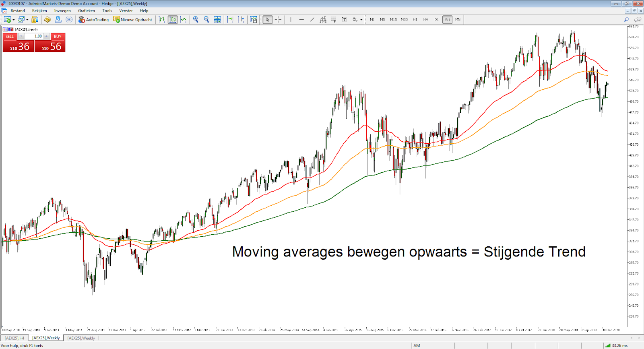Screen dimensions: 644x349
Task: Toggle chart auto scroll
Action: [x=230, y=19]
